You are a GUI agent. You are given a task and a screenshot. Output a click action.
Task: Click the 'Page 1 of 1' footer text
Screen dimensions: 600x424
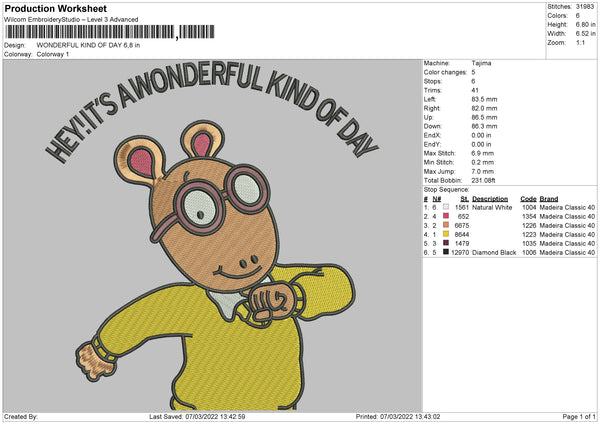tap(579, 416)
